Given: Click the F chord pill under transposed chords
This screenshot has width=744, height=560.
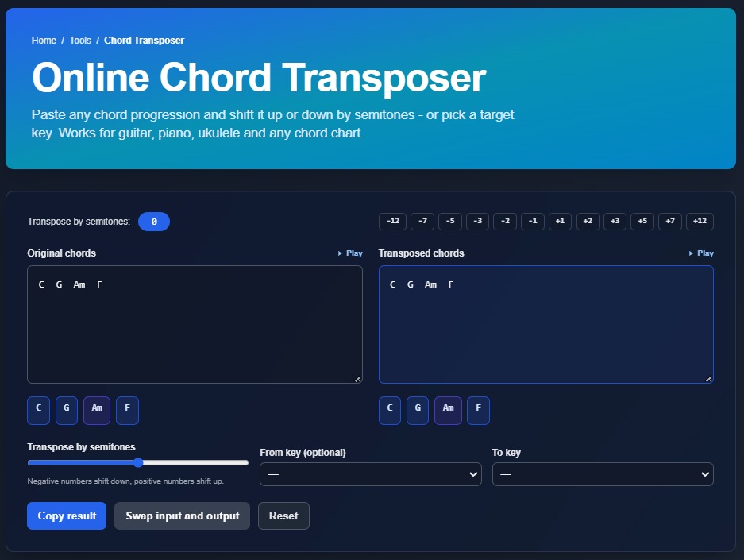Looking at the screenshot, I should coord(477,410).
